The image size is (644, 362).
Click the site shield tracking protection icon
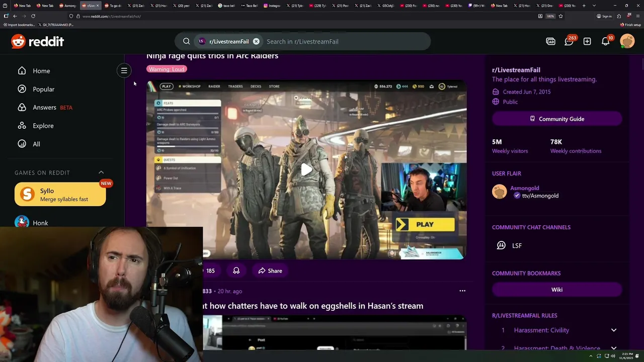coord(71,16)
